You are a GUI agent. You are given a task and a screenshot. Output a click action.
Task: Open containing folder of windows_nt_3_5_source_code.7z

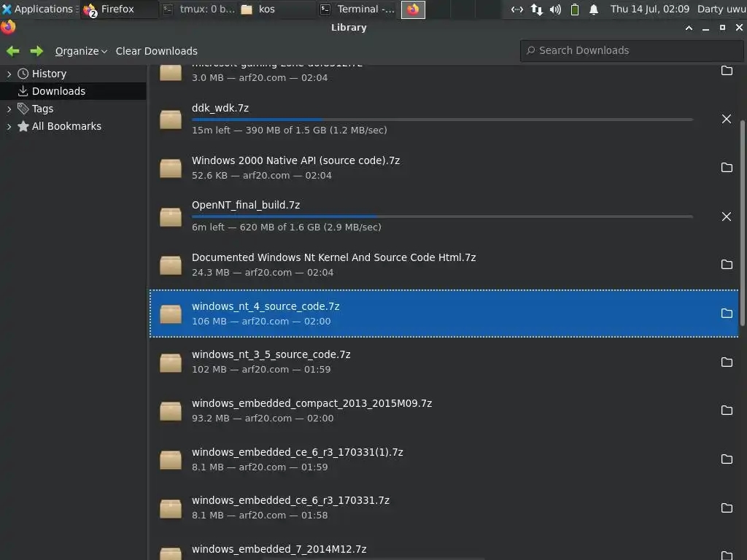tap(727, 362)
